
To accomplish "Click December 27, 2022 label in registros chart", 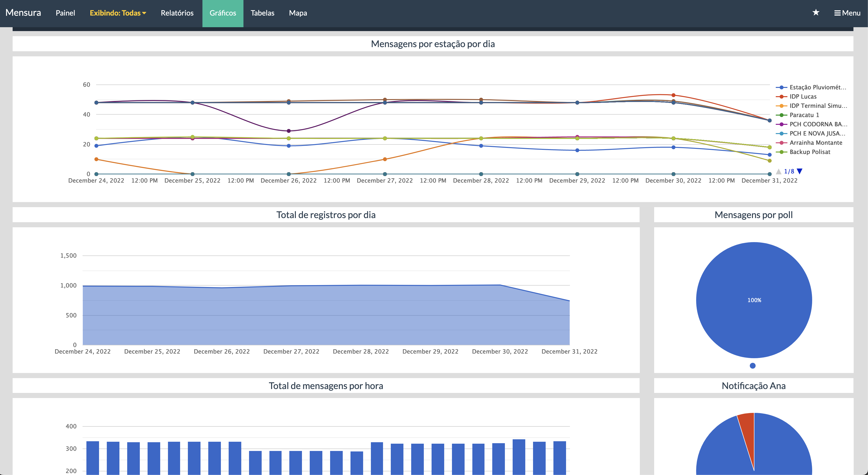I will pyautogui.click(x=291, y=351).
